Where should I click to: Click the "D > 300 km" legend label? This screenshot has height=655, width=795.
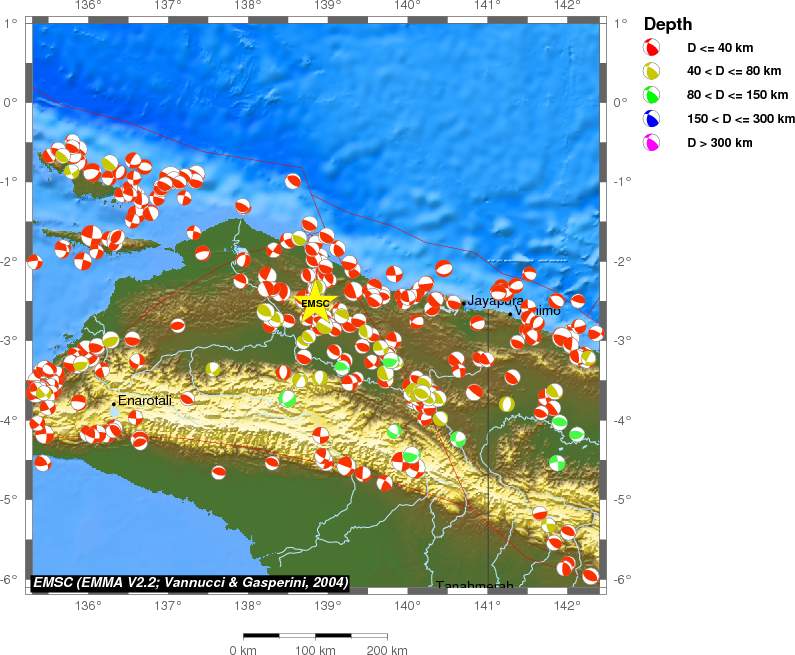(719, 144)
